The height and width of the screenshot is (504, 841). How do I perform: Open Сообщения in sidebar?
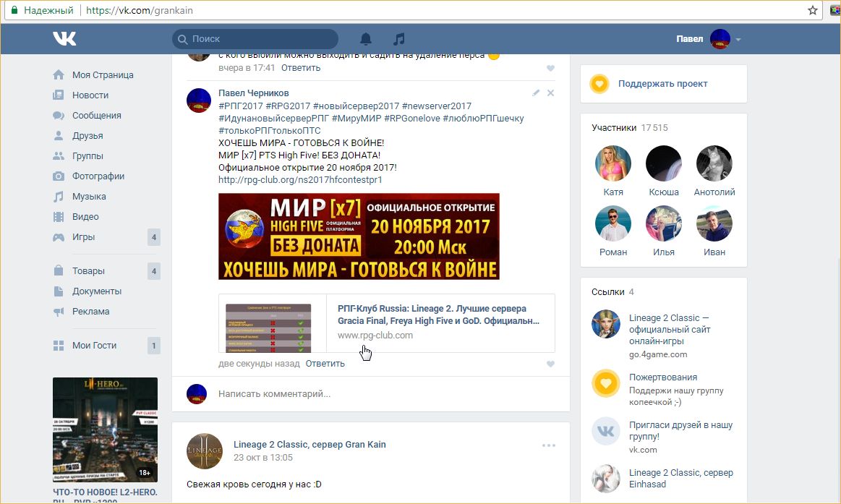coord(97,115)
